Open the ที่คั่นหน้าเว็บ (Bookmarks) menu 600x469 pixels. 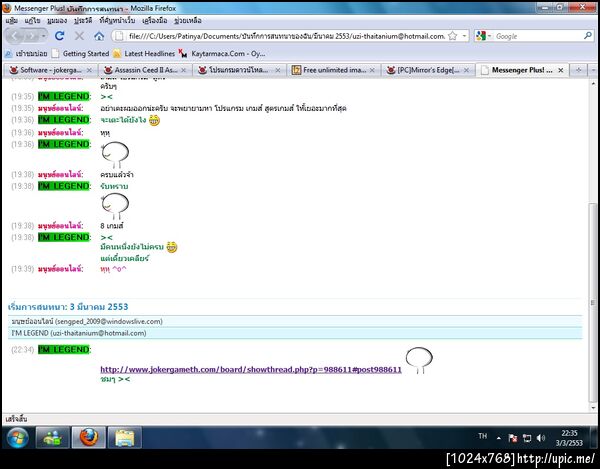pyautogui.click(x=117, y=21)
